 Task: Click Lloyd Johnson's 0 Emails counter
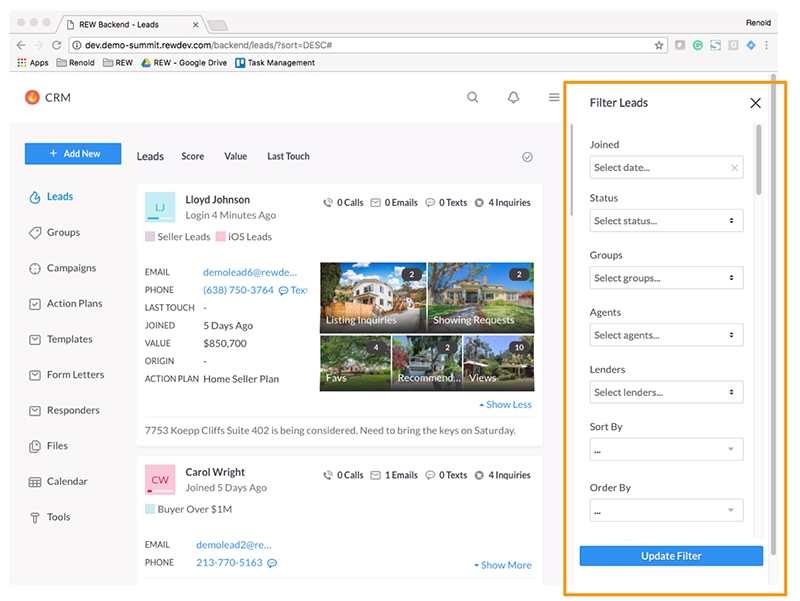(x=394, y=203)
